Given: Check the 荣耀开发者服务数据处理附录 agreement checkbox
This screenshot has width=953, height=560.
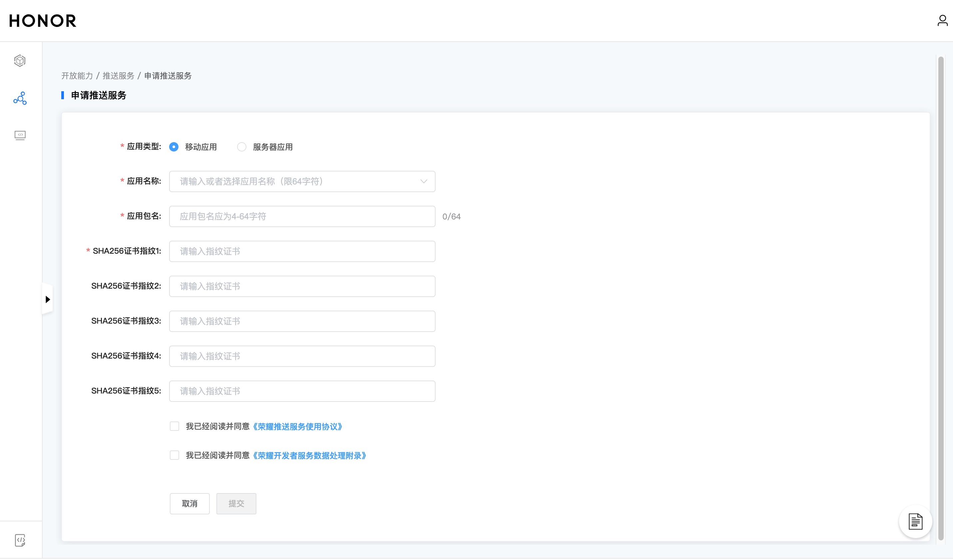Looking at the screenshot, I should [x=174, y=455].
